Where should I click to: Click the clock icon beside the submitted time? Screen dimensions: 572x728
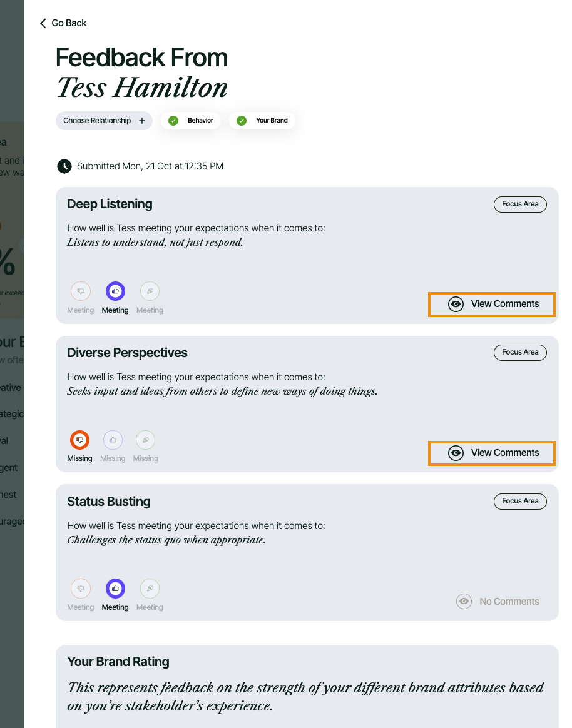(64, 166)
